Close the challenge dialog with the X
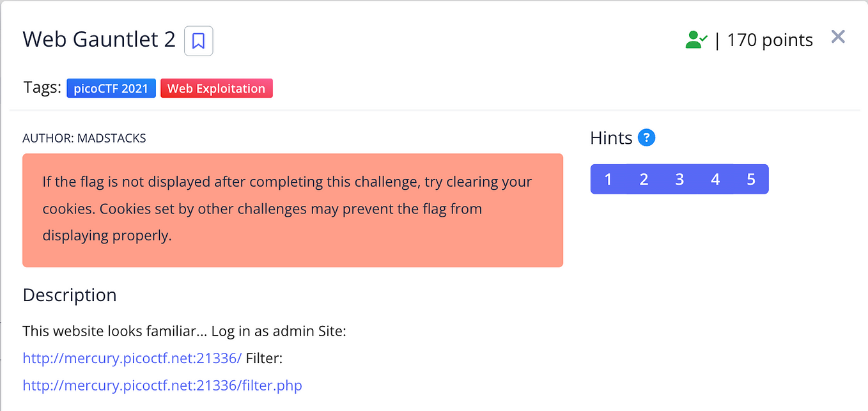This screenshot has height=411, width=868. coord(838,37)
